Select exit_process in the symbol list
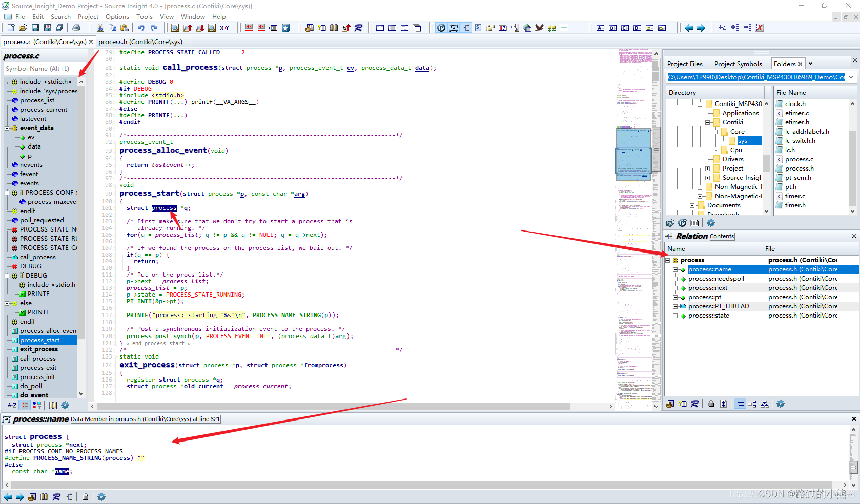This screenshot has height=504, width=860. point(39,349)
